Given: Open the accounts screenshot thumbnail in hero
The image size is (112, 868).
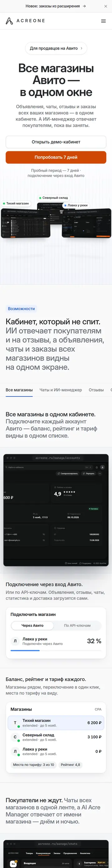Looking at the screenshot, I should click(x=86, y=224).
